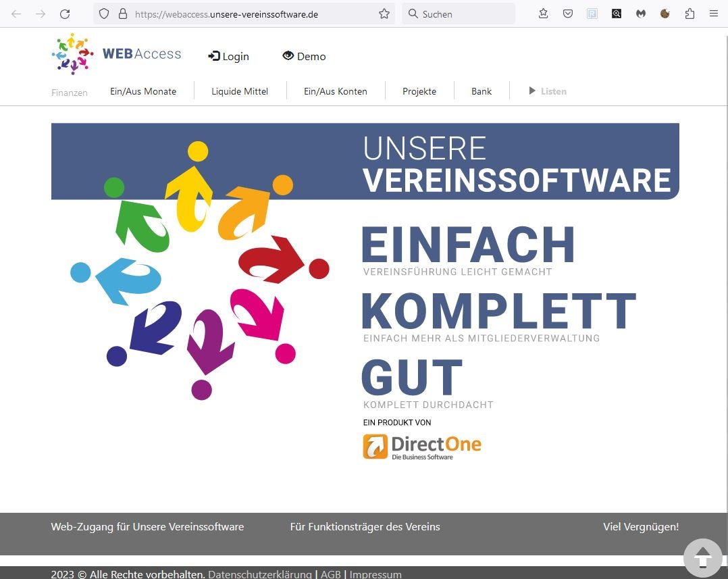Open Ein/Aus Monate menu item
This screenshot has height=579, width=728.
tap(143, 91)
